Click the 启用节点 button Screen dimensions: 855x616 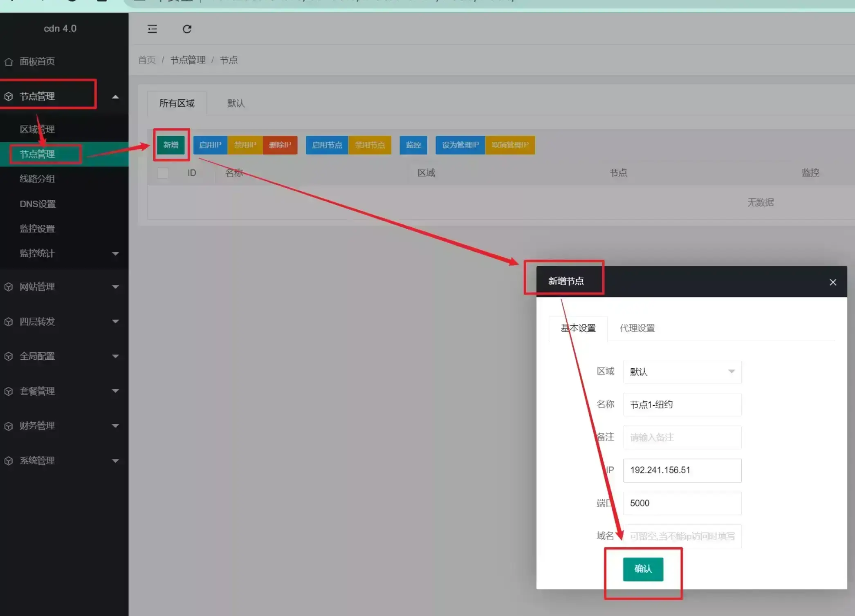point(327,145)
